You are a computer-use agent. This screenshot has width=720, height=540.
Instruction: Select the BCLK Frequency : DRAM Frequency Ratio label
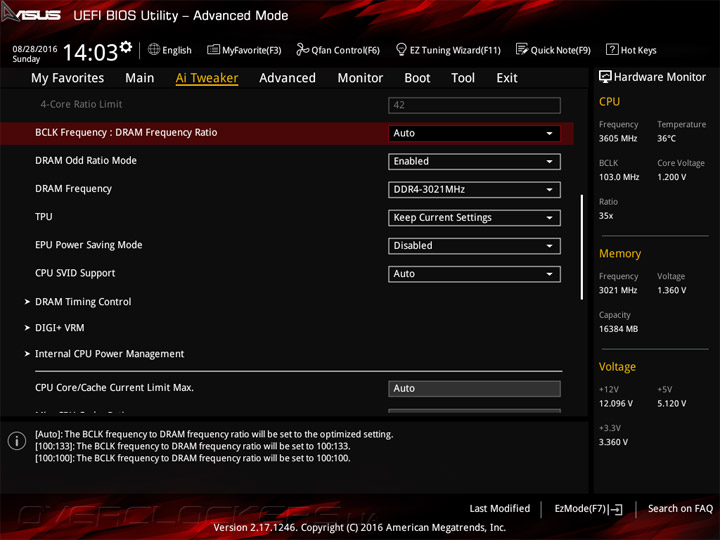click(x=126, y=133)
